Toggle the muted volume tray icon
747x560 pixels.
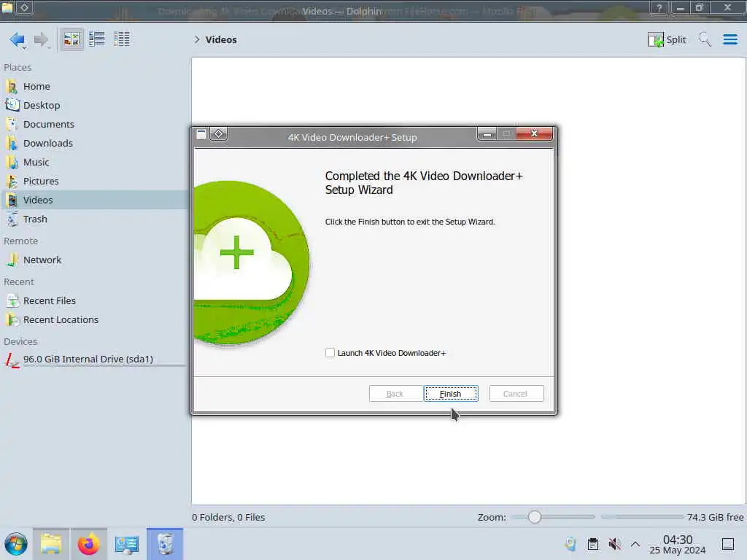pos(614,544)
